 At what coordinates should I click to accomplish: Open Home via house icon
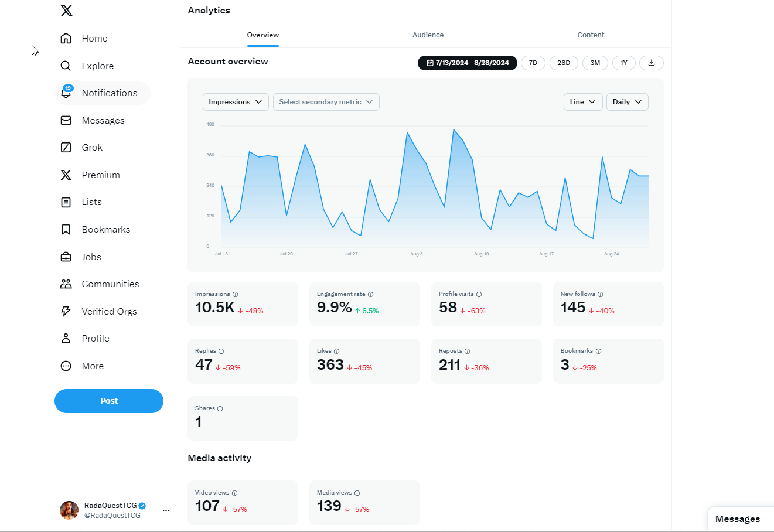pyautogui.click(x=66, y=38)
